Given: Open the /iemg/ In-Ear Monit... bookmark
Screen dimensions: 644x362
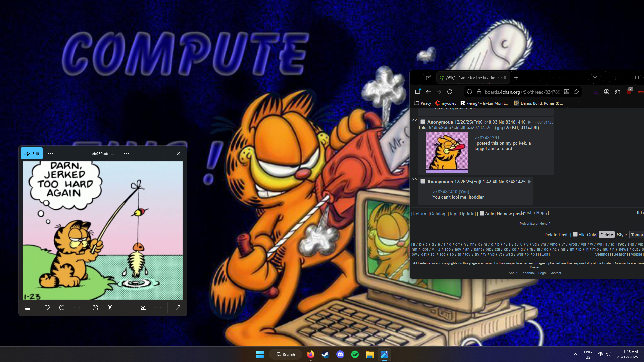Looking at the screenshot, I should (484, 103).
